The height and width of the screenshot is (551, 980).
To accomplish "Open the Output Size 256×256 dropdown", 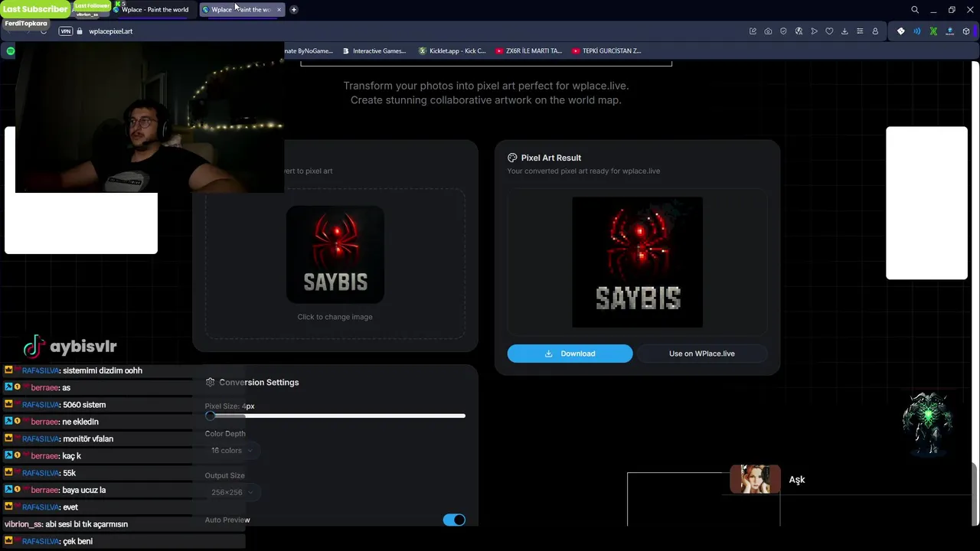I will [x=231, y=492].
